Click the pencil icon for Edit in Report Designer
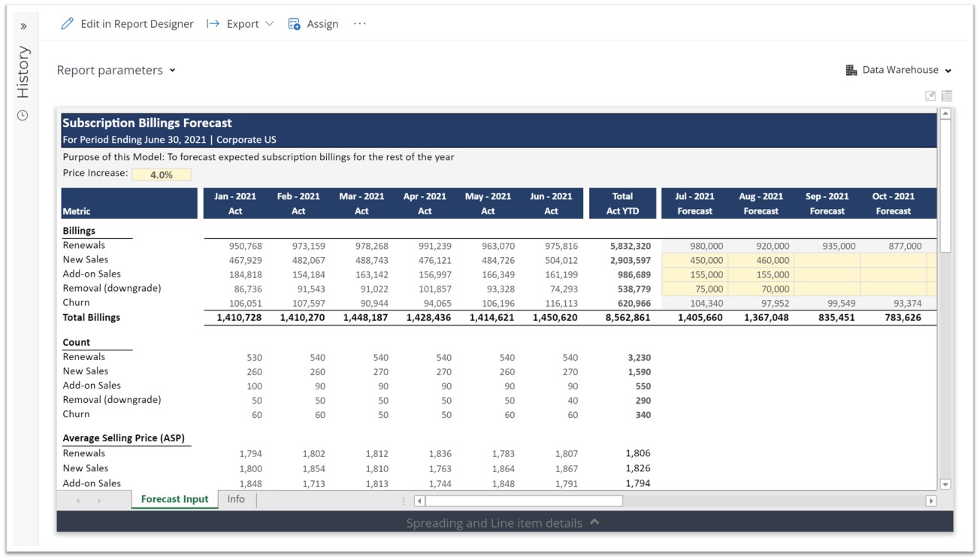 tap(67, 24)
